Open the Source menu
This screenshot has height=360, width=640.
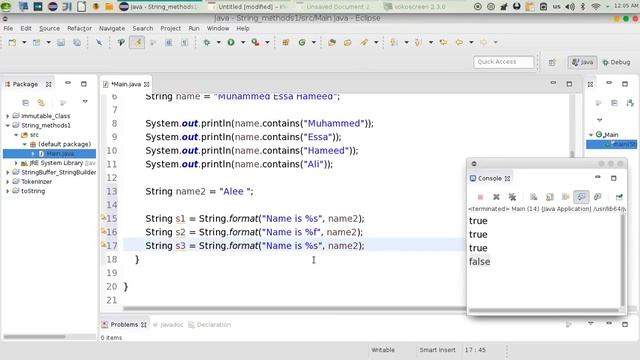tap(49, 29)
